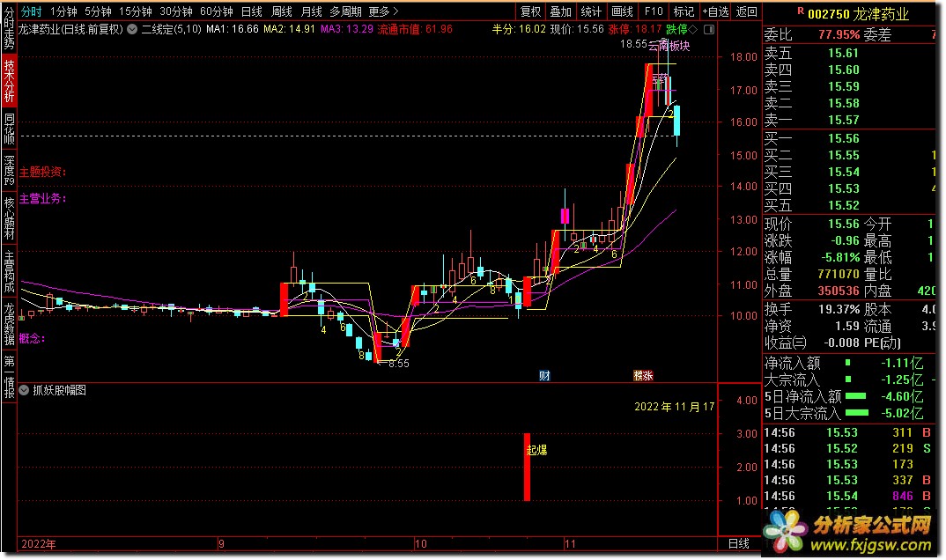Click the R margin indicator beside stock code

[800, 11]
